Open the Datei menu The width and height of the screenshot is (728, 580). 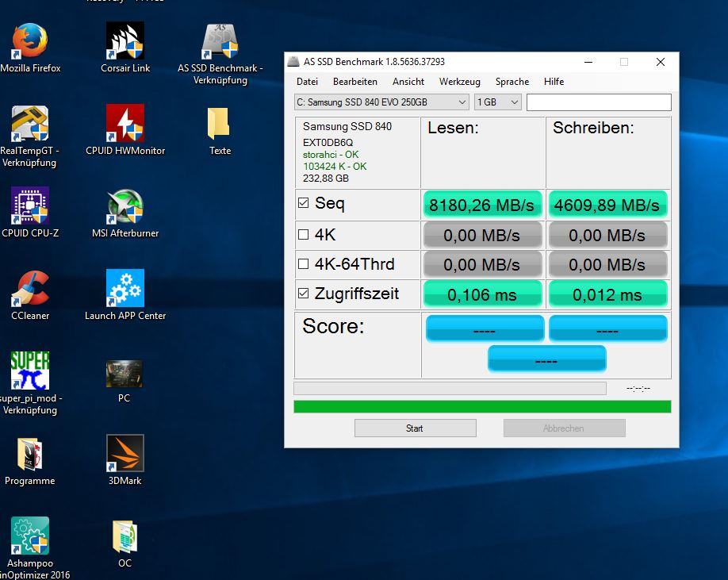[308, 82]
